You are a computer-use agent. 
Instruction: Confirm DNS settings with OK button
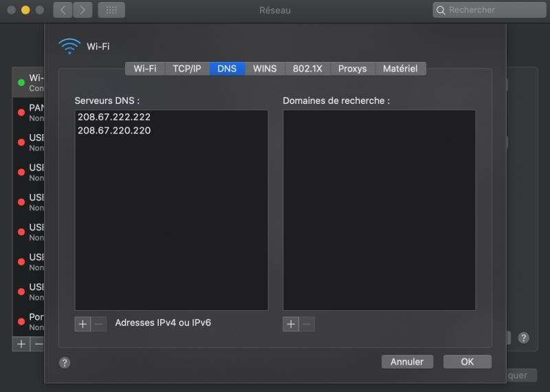[x=467, y=362]
